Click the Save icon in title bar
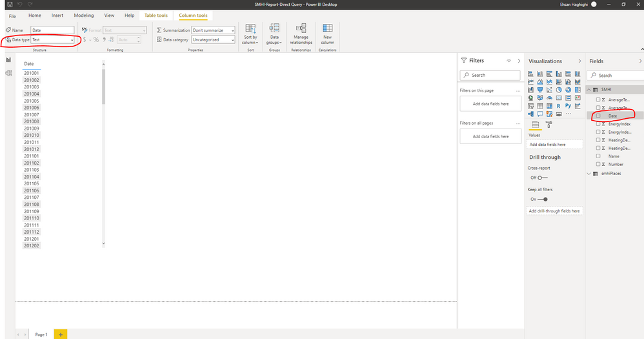Screen dimensions: 644x339 [10, 4]
